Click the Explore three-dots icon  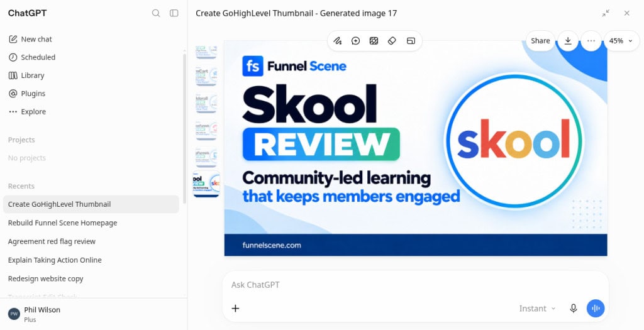tap(13, 111)
